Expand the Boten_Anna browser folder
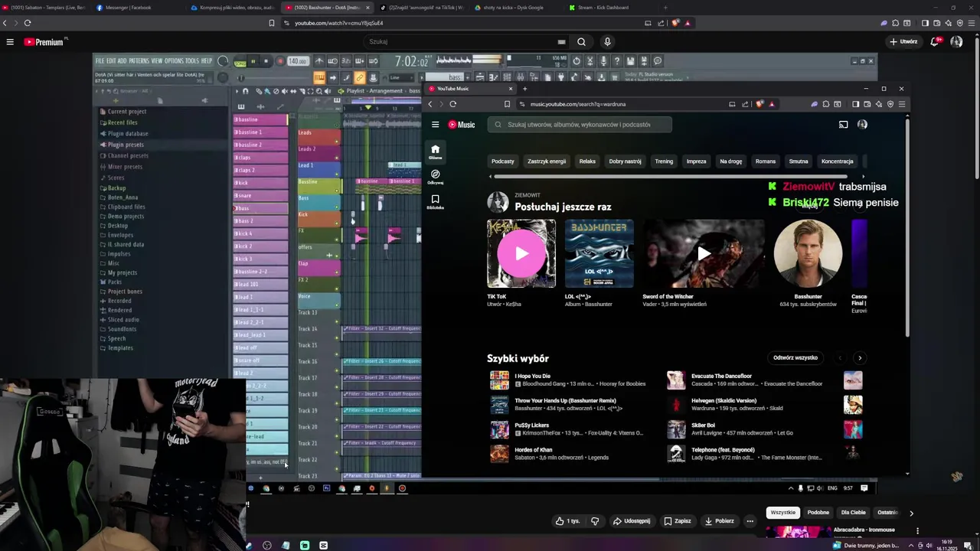Screen dimensions: 980x551 click(122, 197)
